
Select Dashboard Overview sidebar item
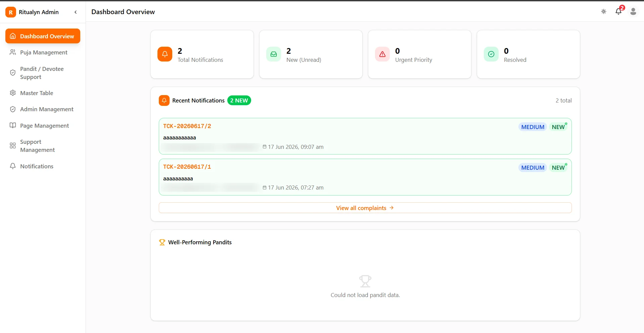[x=43, y=36]
